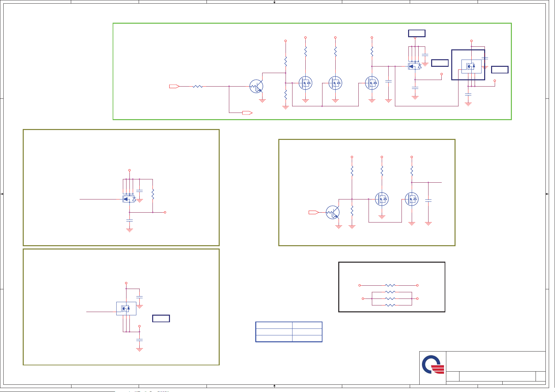
Task: Select the single top resistor in the black box
Action: pyautogui.click(x=390, y=285)
